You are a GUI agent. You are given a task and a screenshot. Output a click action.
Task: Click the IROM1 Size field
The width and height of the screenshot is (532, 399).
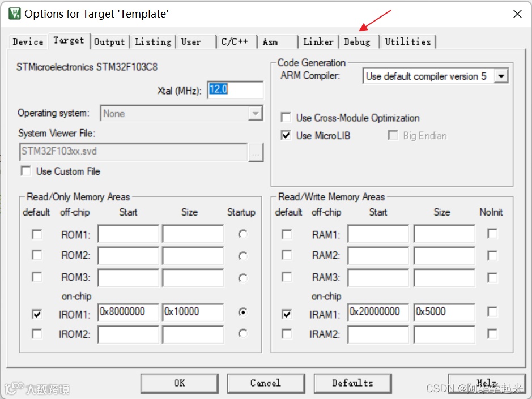[x=193, y=312]
